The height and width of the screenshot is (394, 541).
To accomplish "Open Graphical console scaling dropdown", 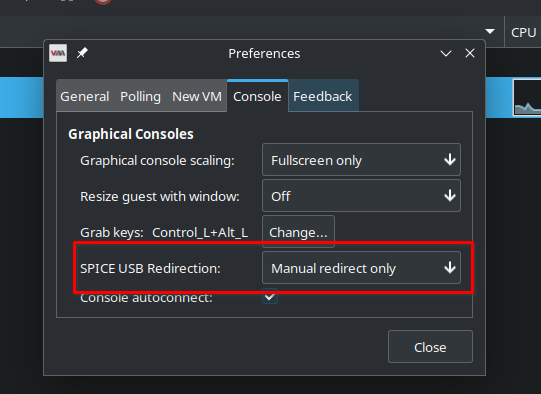I will [x=361, y=160].
